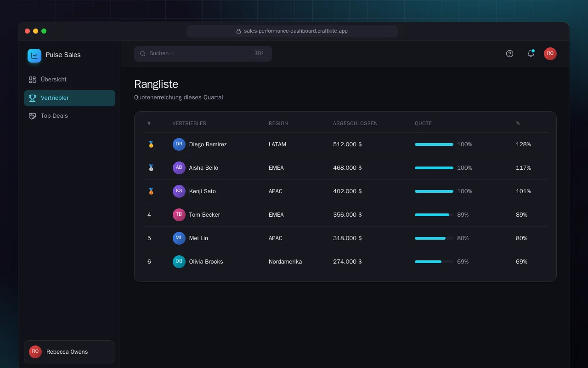
Task: Click the AB avatar of Aisha Bello
Action: [179, 168]
